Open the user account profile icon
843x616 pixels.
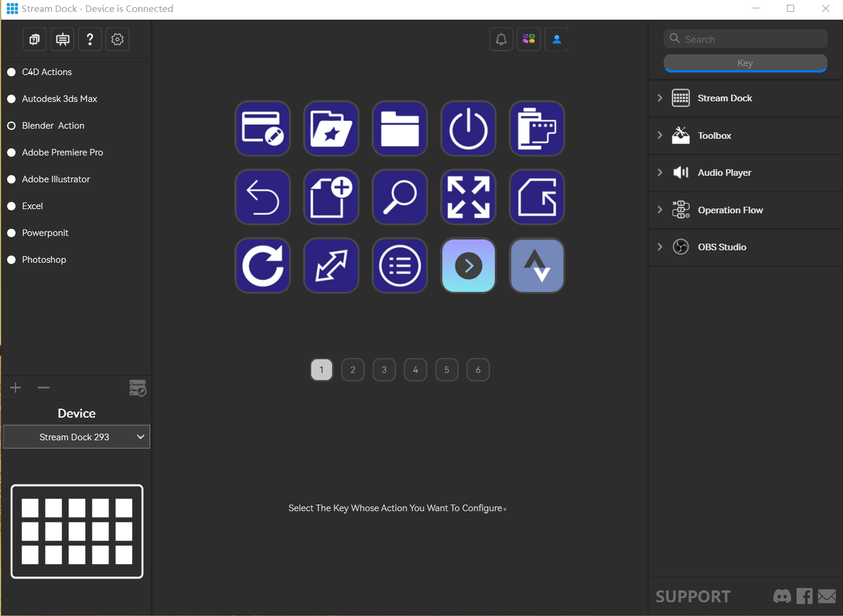557,39
